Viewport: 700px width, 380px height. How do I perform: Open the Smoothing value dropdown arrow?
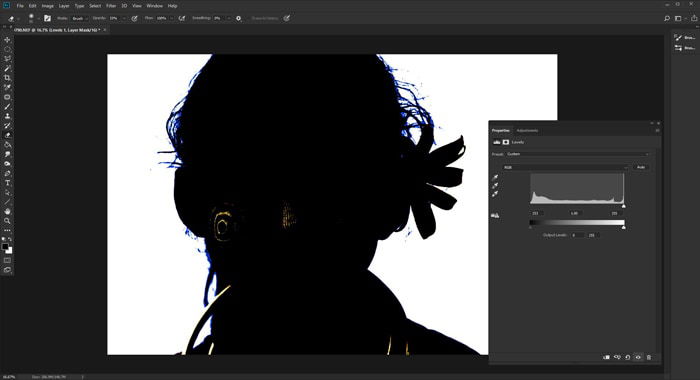coord(229,18)
